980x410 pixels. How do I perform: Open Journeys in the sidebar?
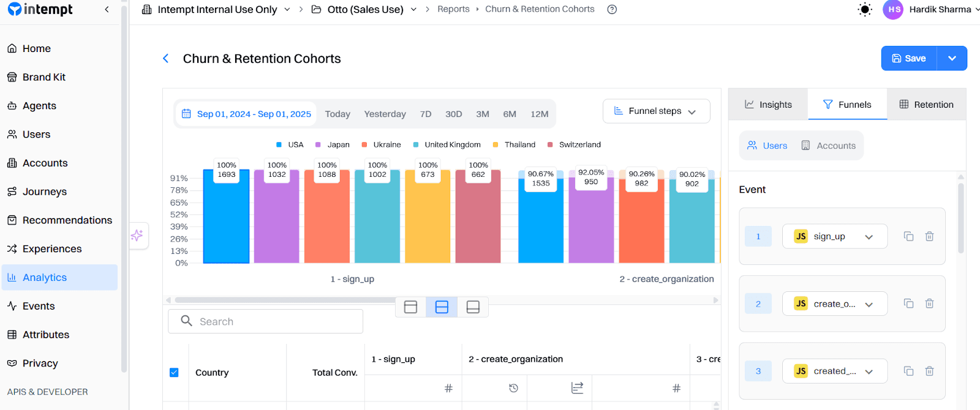click(x=59, y=192)
